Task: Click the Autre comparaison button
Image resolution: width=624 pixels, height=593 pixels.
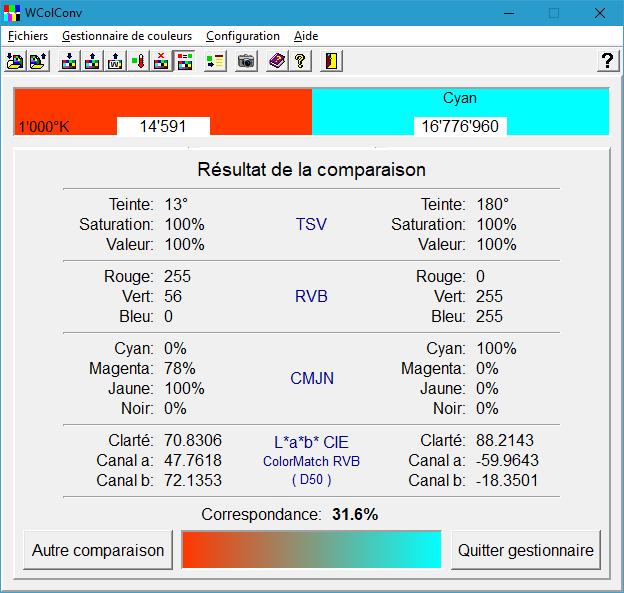Action: [98, 550]
